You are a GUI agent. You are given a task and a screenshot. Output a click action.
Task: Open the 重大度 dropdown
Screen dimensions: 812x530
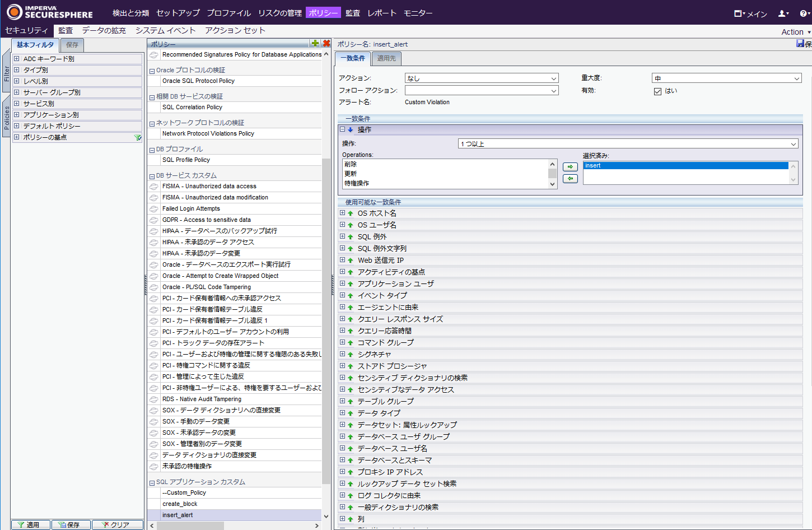727,78
